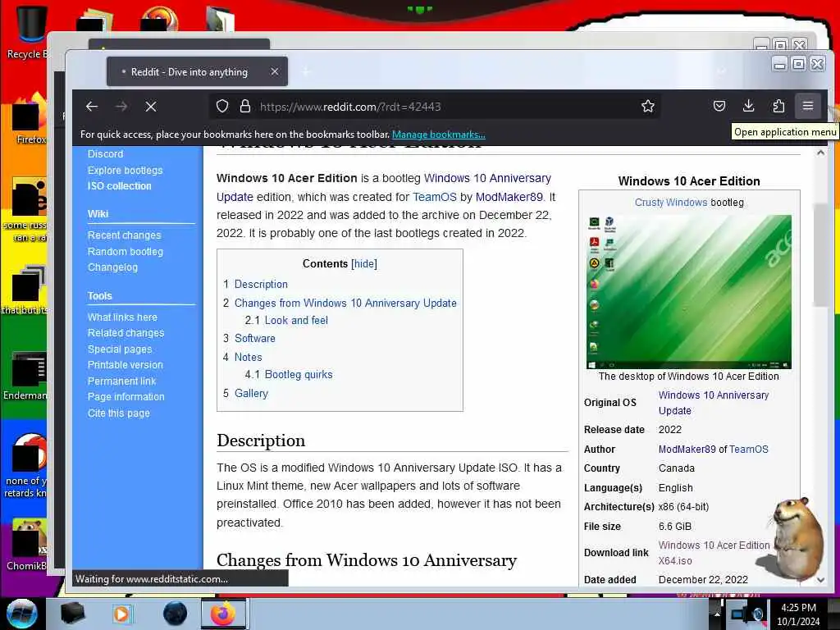The width and height of the screenshot is (840, 630).
Task: Open the Discord sidebar link
Action: [105, 153]
